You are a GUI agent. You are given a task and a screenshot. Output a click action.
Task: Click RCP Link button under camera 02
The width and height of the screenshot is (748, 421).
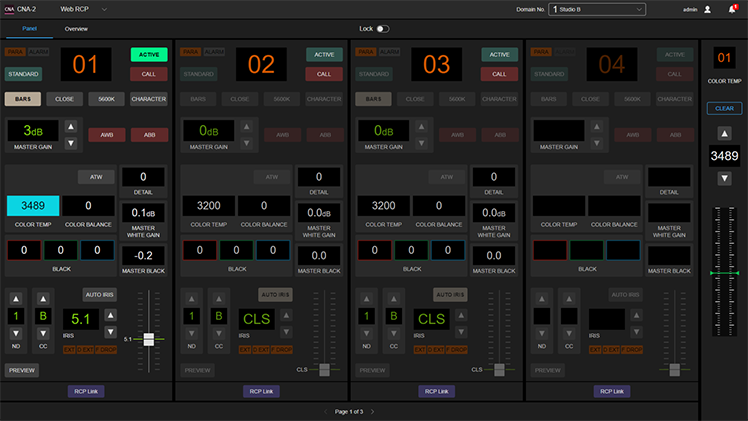[260, 391]
